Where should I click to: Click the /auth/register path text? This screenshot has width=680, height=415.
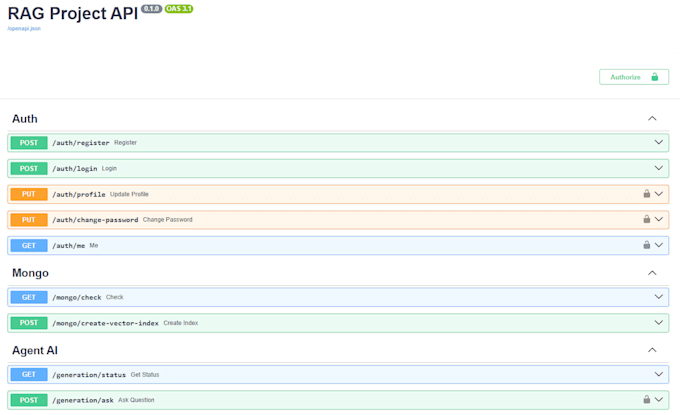click(81, 143)
